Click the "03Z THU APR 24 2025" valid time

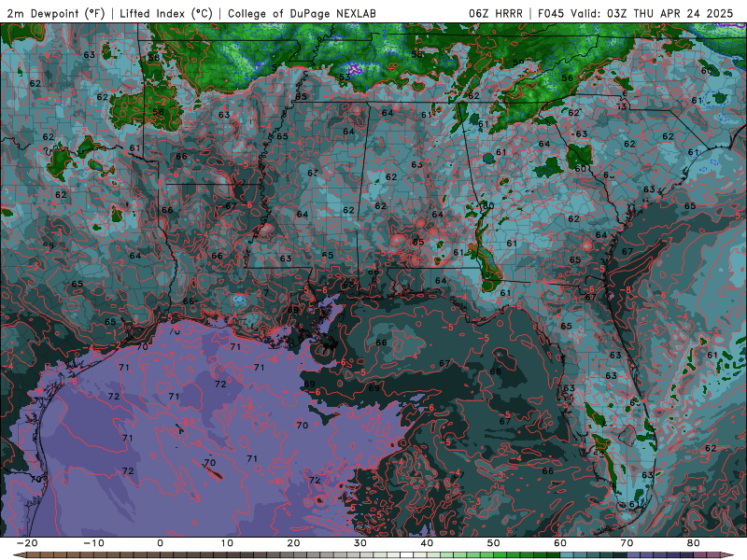[669, 14]
